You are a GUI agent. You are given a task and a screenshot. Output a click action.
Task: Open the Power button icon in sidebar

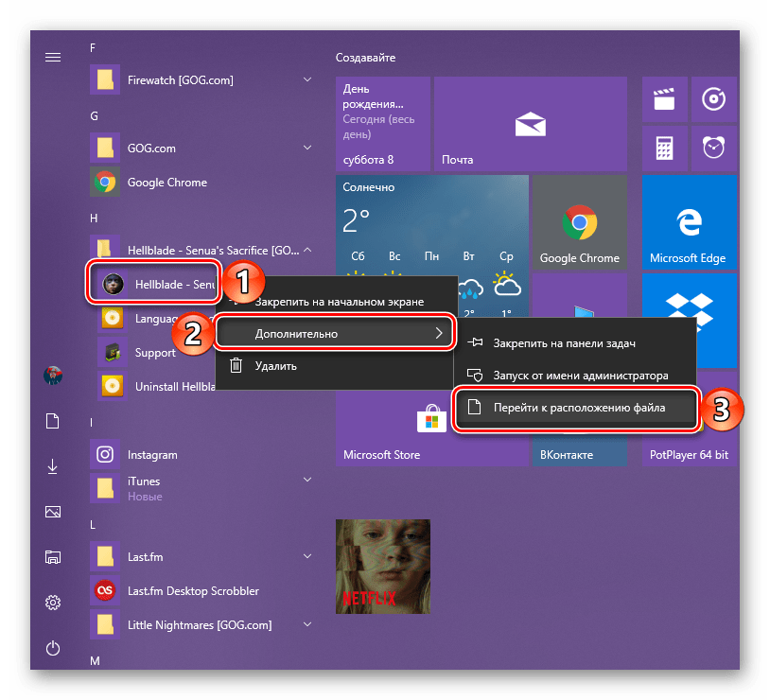tap(53, 648)
